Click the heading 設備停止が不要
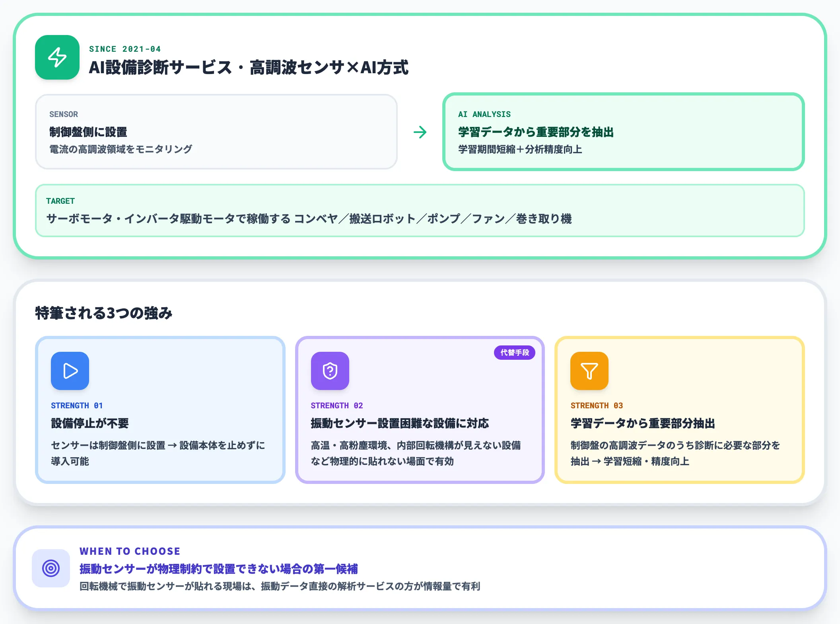This screenshot has height=624, width=840. [90, 423]
